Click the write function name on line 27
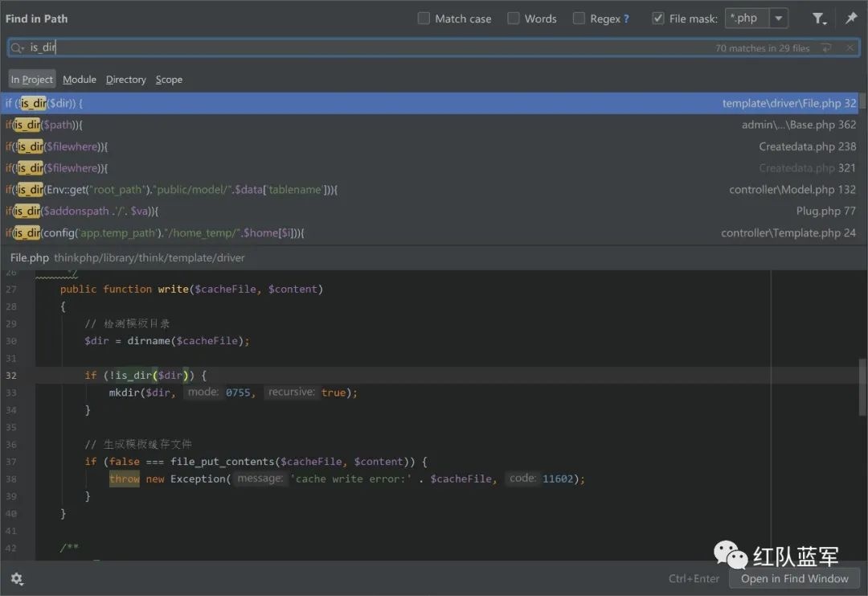Screen dimensions: 868x596 [x=173, y=289]
